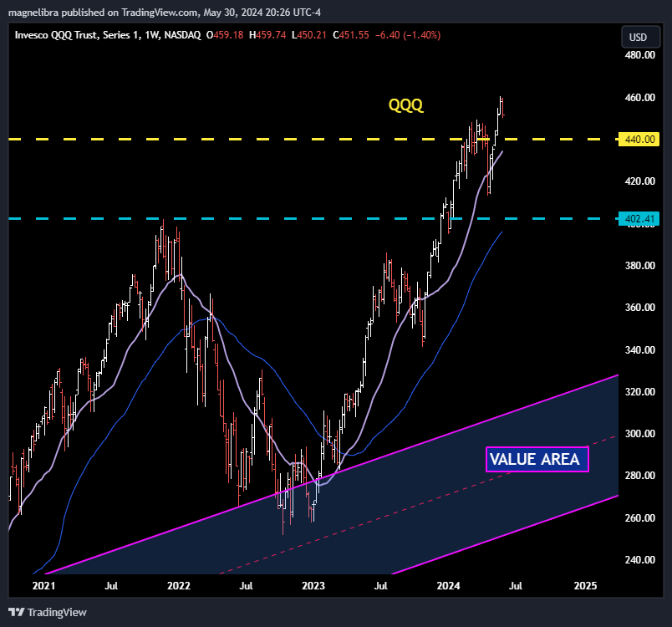Click the 300.00 price axis label
The height and width of the screenshot is (627, 672).
point(640,433)
